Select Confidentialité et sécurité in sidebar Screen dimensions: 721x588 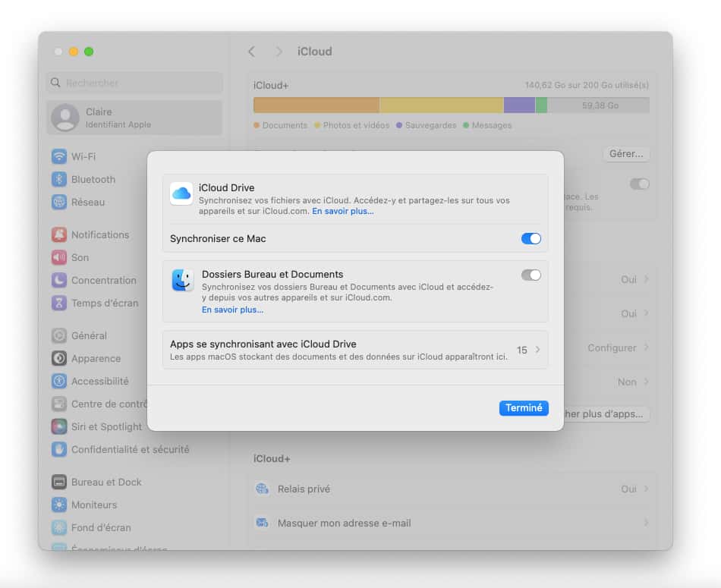[x=130, y=449]
